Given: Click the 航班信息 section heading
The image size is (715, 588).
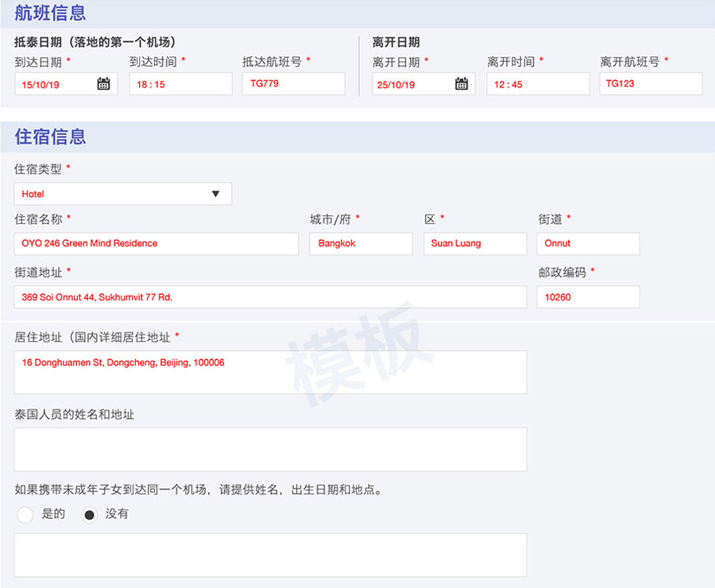Looking at the screenshot, I should coord(50,13).
